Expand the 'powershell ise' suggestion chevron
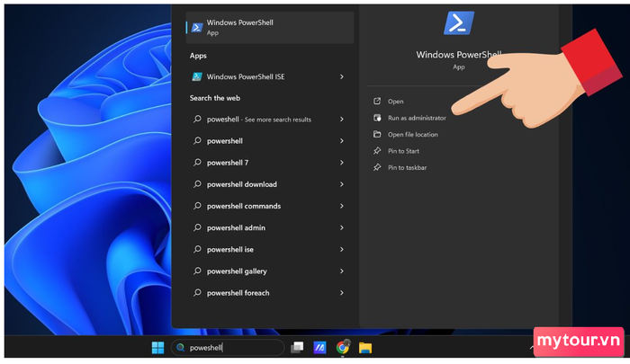 click(x=341, y=249)
